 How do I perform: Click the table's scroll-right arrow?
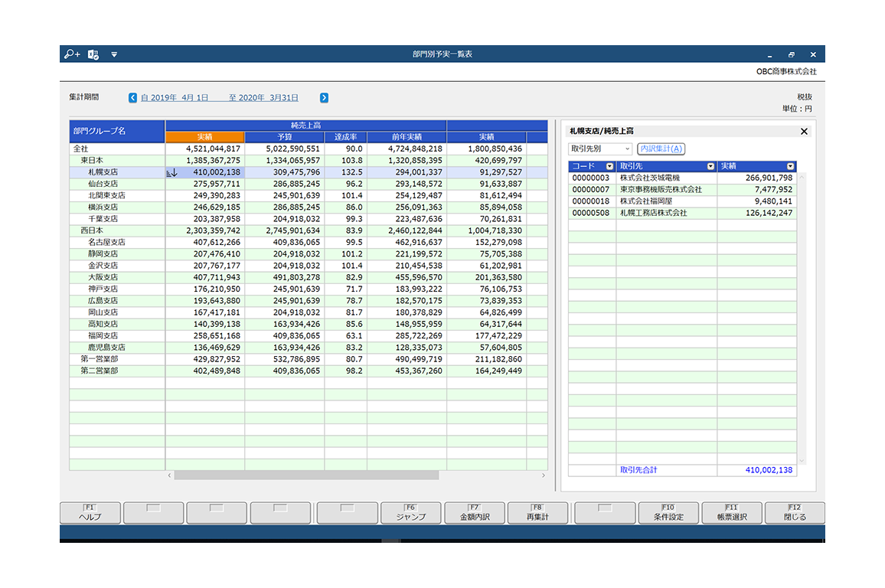click(x=544, y=475)
